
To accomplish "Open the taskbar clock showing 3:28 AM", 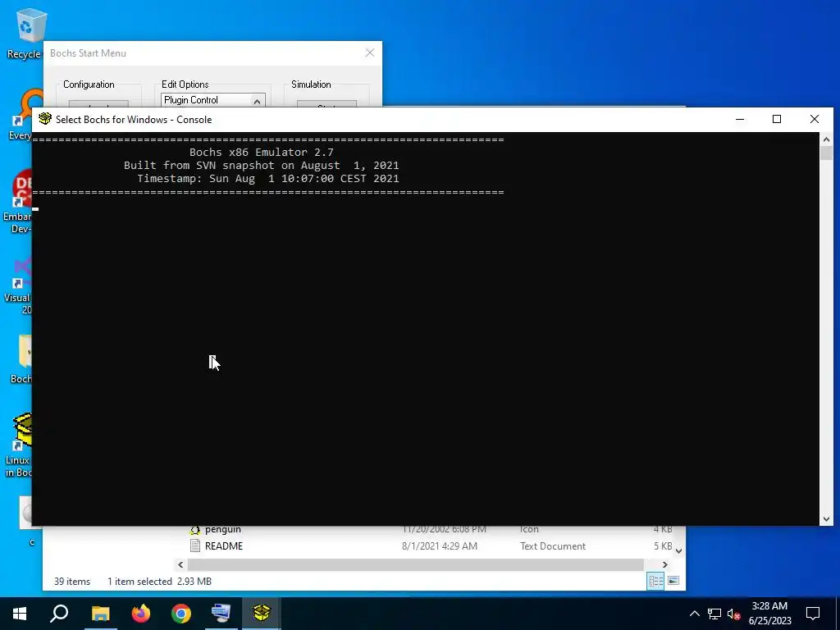I will pos(769,614).
